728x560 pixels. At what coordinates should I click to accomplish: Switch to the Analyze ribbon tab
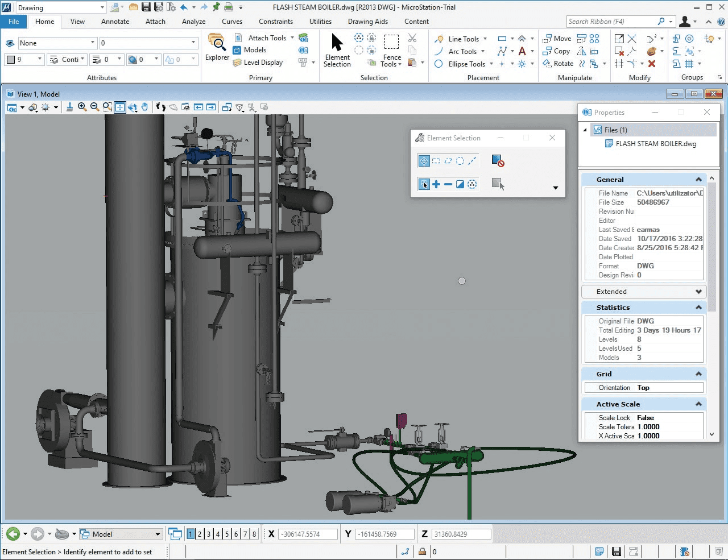[193, 22]
